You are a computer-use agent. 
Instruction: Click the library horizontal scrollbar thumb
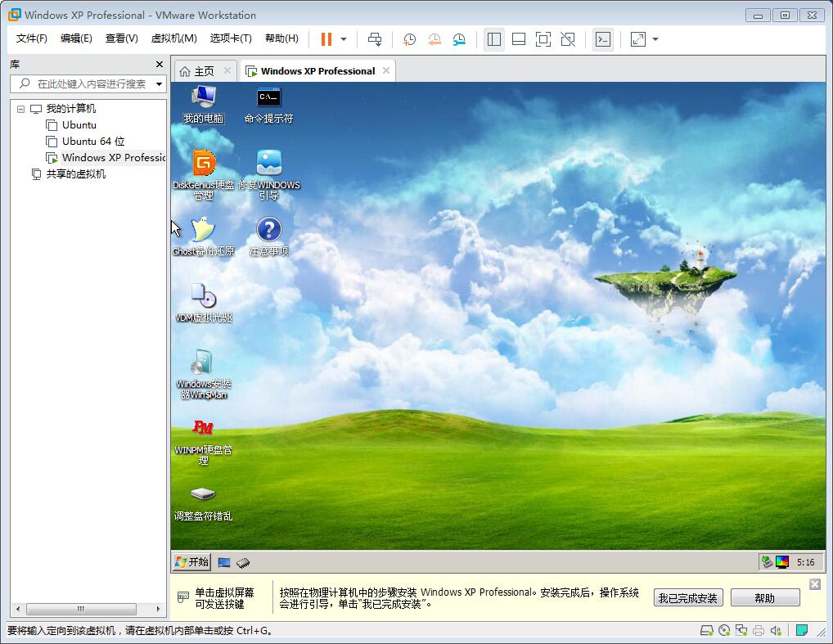(81, 609)
